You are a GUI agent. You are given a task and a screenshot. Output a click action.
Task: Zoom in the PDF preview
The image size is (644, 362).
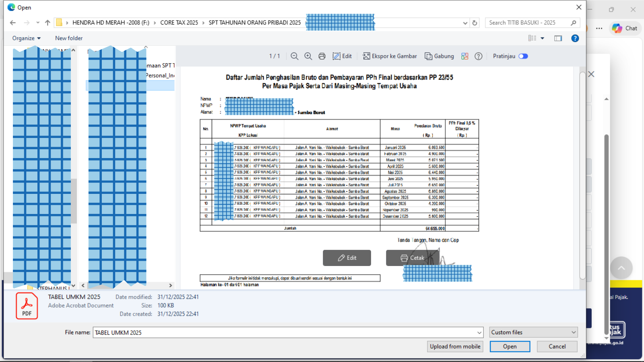tap(308, 56)
